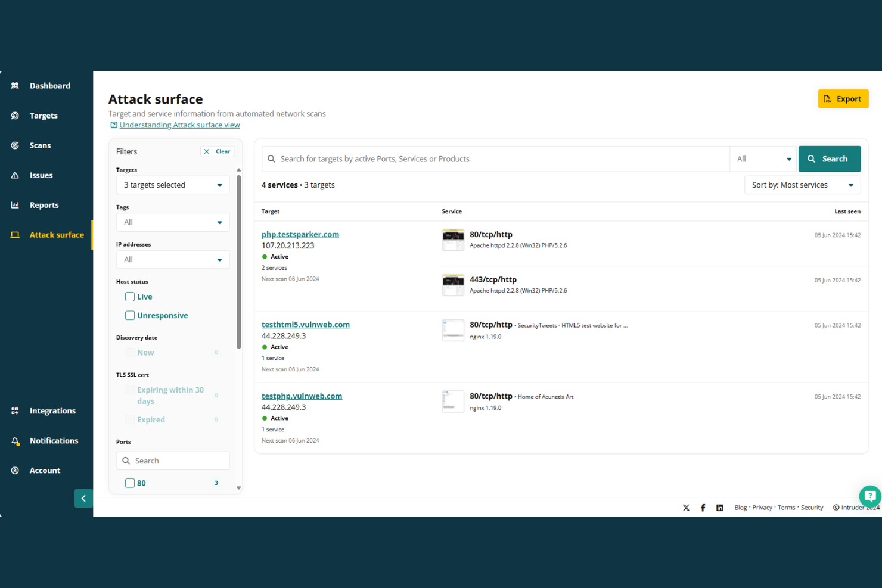Click the Last seen column header
This screenshot has width=882, height=588.
(847, 211)
